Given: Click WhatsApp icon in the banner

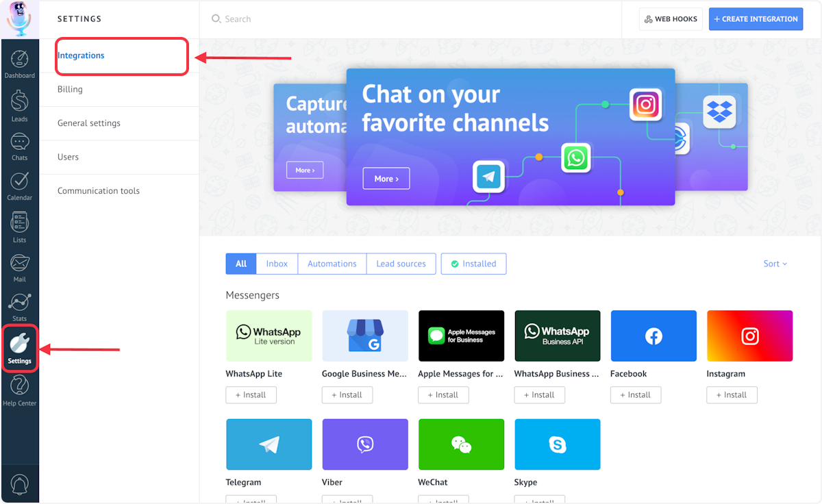Looking at the screenshot, I should [576, 158].
